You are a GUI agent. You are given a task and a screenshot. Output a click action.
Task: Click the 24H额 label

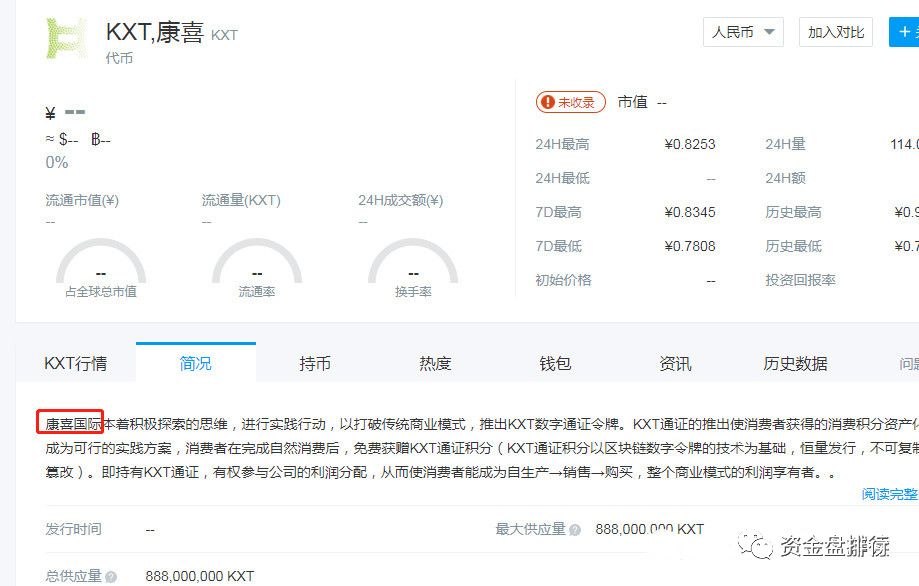point(785,178)
